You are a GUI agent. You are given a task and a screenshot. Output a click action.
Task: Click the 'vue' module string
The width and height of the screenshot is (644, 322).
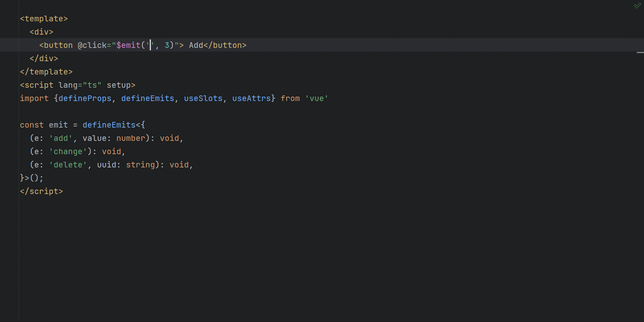317,98
